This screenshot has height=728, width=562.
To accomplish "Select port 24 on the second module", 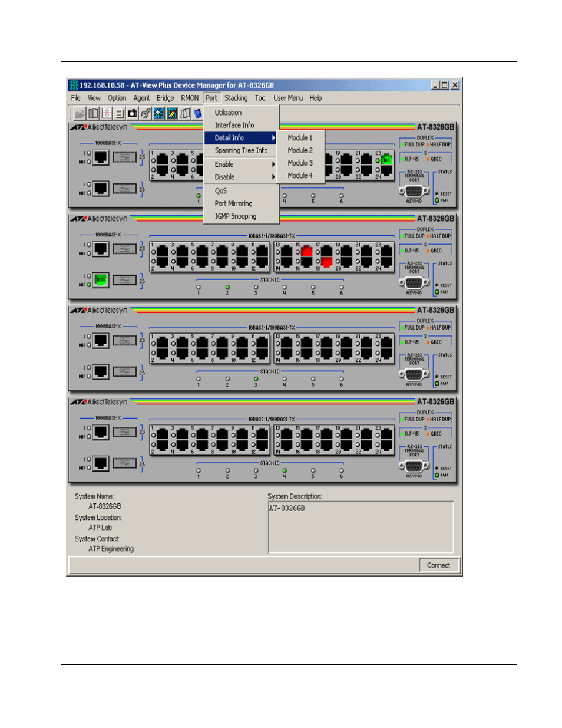I will point(386,262).
